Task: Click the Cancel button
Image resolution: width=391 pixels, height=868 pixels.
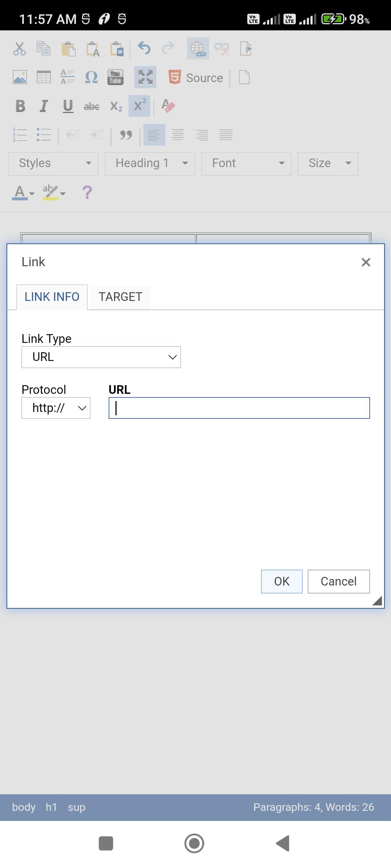Action: (x=339, y=582)
